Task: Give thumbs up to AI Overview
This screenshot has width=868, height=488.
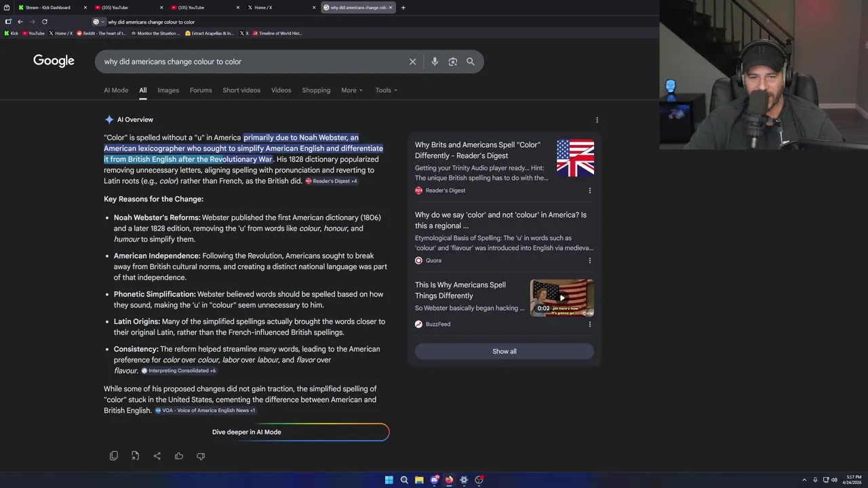Action: [179, 456]
